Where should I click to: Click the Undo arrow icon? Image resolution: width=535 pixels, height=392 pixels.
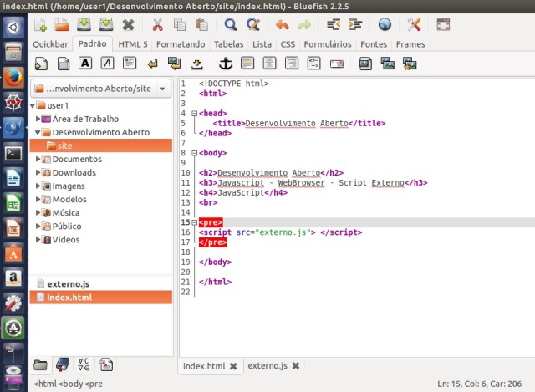tap(281, 24)
